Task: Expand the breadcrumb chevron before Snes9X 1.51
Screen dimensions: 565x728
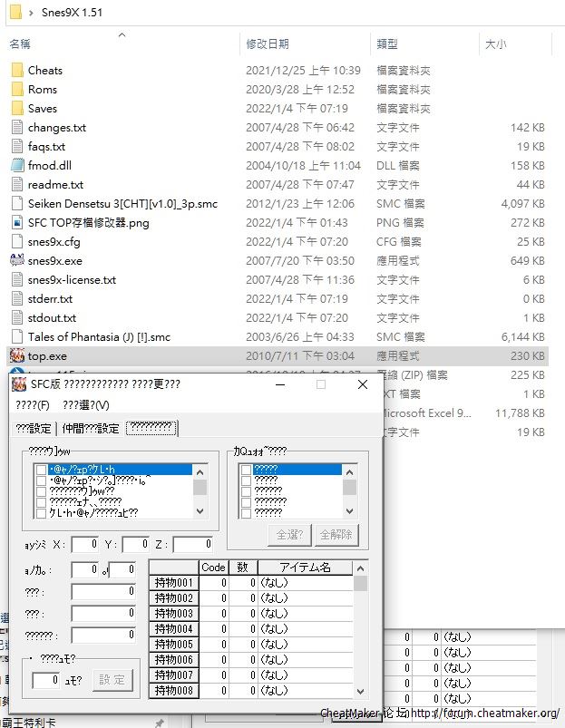Action: point(31,14)
